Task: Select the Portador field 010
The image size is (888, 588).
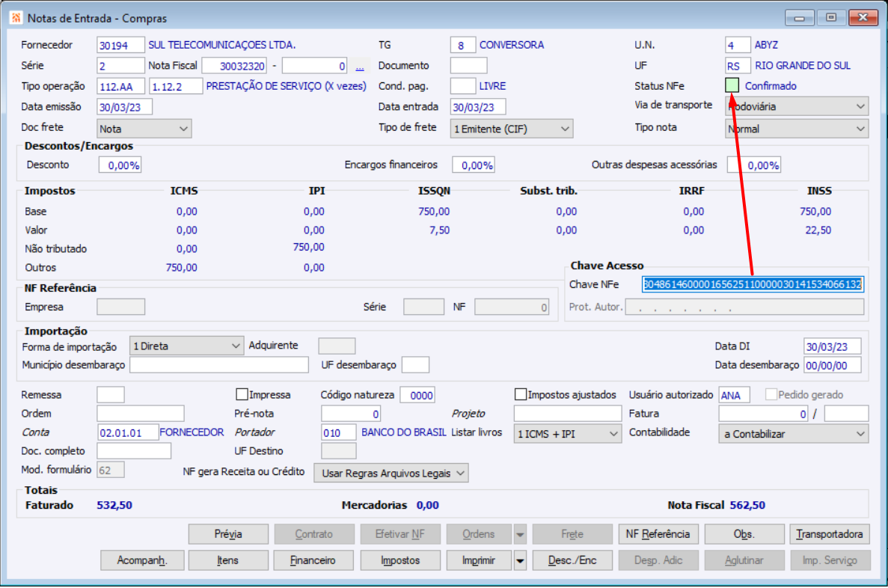Action: click(x=339, y=433)
